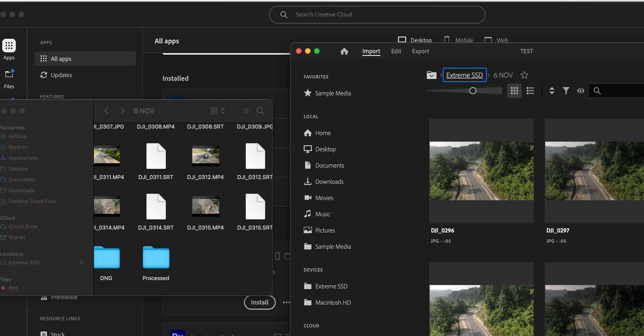
Task: Switch to grid view in import browser
Action: (514, 91)
